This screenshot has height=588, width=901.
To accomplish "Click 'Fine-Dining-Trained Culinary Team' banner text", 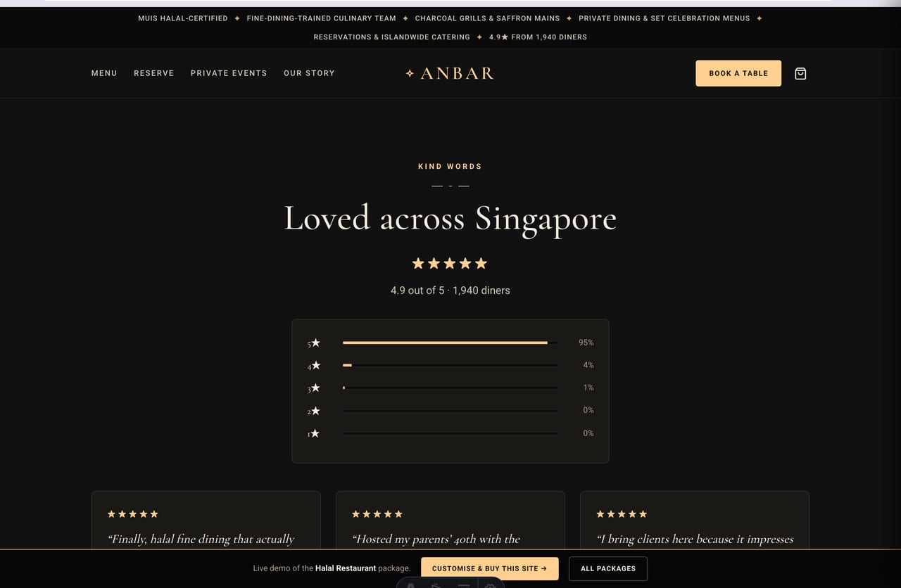I will [x=322, y=18].
